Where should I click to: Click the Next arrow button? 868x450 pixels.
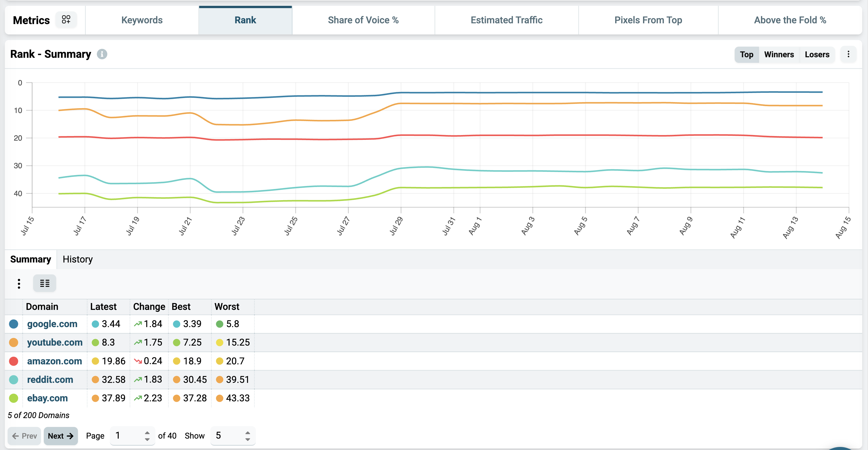click(61, 436)
